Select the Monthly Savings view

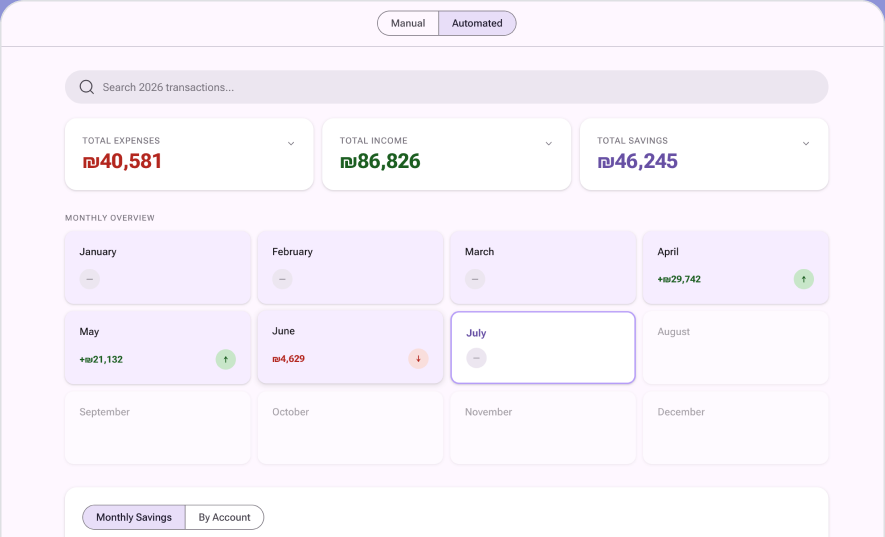click(134, 517)
